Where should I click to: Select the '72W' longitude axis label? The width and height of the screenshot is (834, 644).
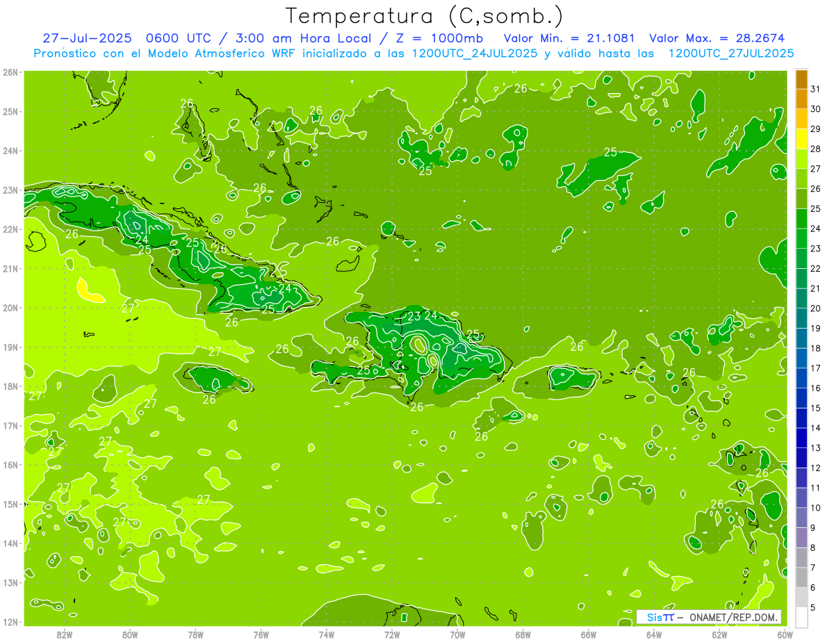coord(392,634)
